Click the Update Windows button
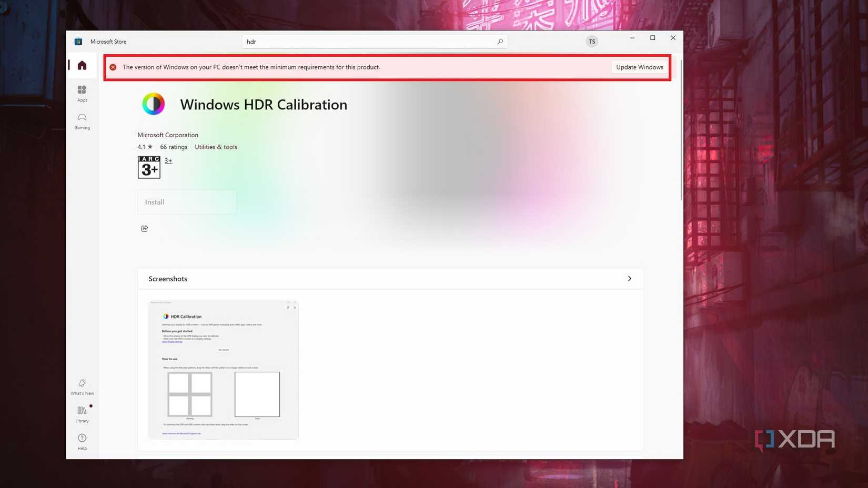Screen dimensions: 868x488 pos(640,67)
